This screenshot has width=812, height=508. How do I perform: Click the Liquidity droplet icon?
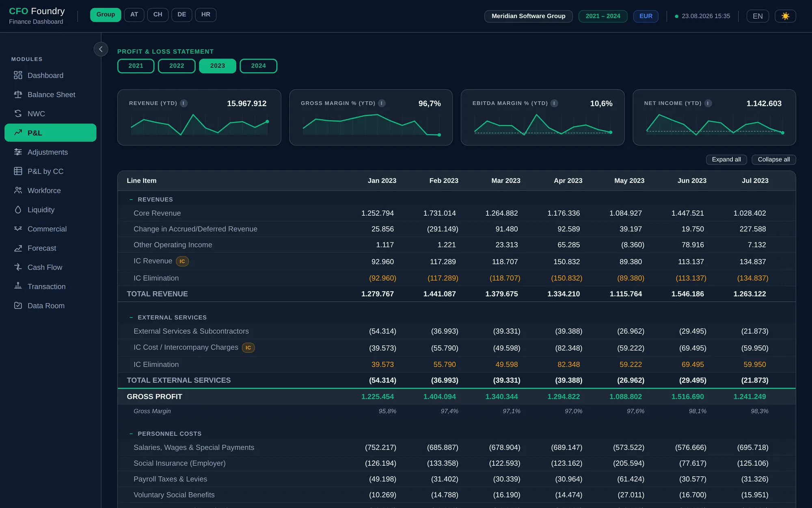point(18,209)
